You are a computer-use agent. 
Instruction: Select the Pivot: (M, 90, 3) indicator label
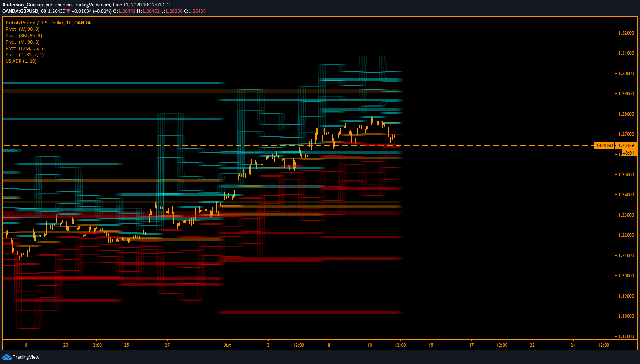(x=23, y=42)
